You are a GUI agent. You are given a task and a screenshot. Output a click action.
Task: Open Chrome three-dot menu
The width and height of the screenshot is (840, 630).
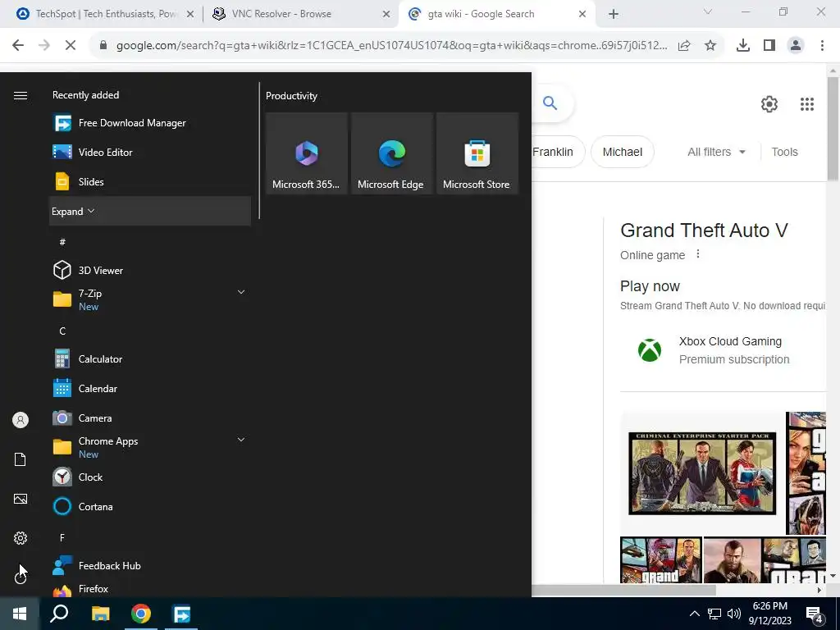[822, 46]
